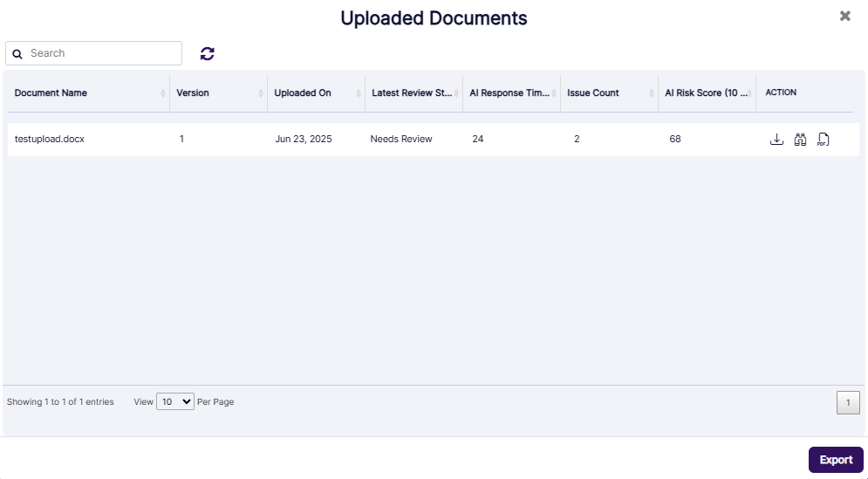Click the Showing 1 to 1 entries text

pyautogui.click(x=60, y=401)
